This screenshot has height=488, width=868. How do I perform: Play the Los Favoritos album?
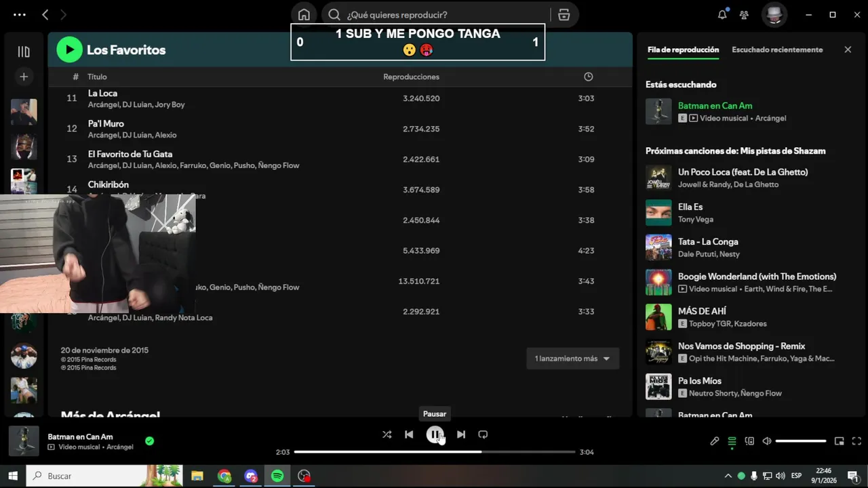69,49
